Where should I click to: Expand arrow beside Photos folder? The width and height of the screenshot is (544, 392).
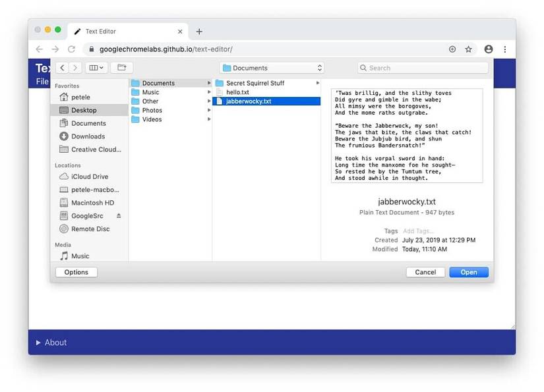tap(209, 110)
